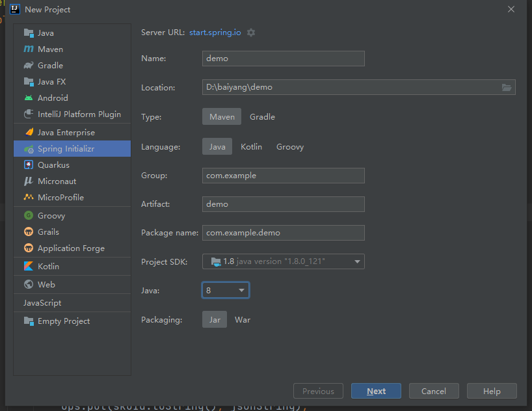Close the New Project dialog
Screen dimensions: 532x411
pos(511,9)
